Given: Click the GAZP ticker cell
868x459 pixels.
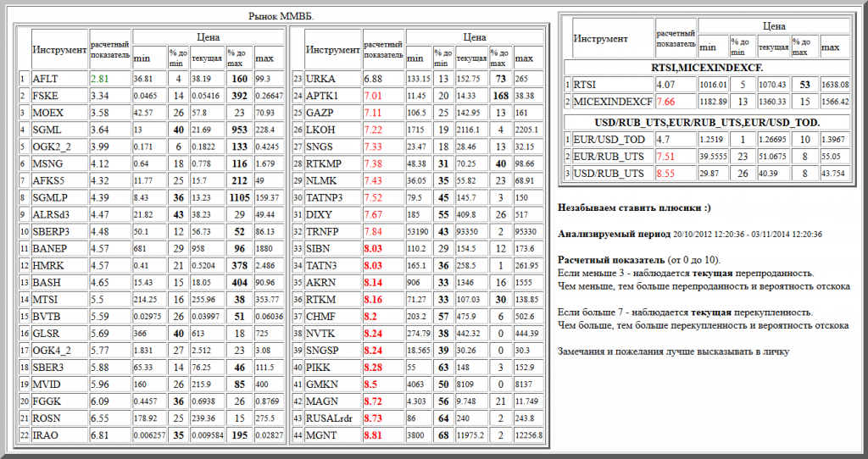Looking at the screenshot, I should (320, 113).
